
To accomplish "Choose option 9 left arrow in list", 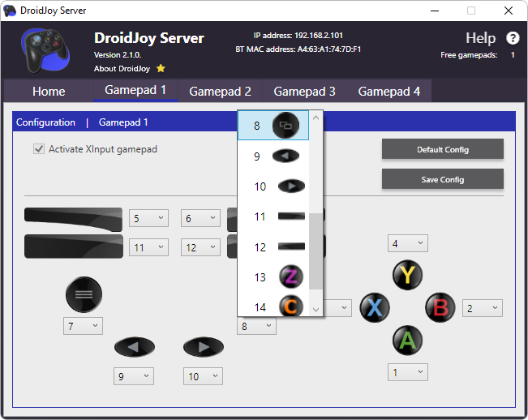I will (x=273, y=156).
